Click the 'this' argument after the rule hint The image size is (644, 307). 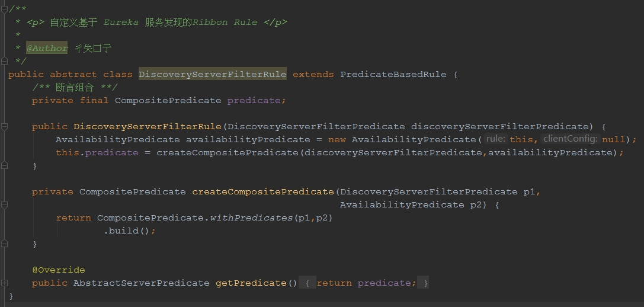(x=521, y=140)
